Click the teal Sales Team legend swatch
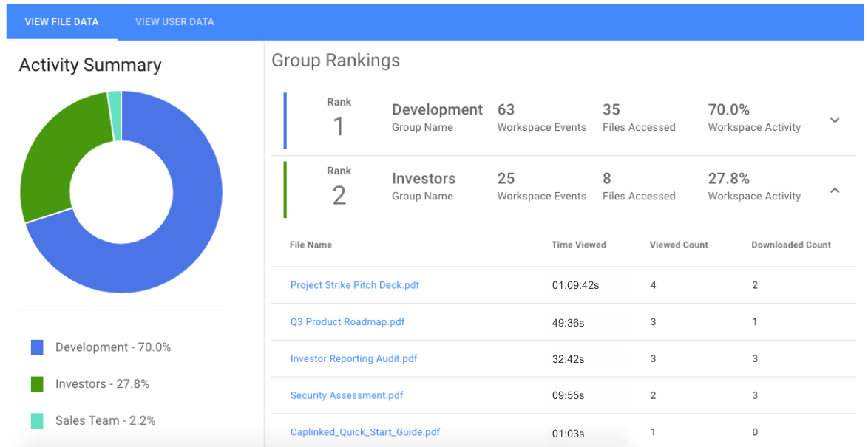Viewport: 868px width, 447px height. pyautogui.click(x=37, y=420)
